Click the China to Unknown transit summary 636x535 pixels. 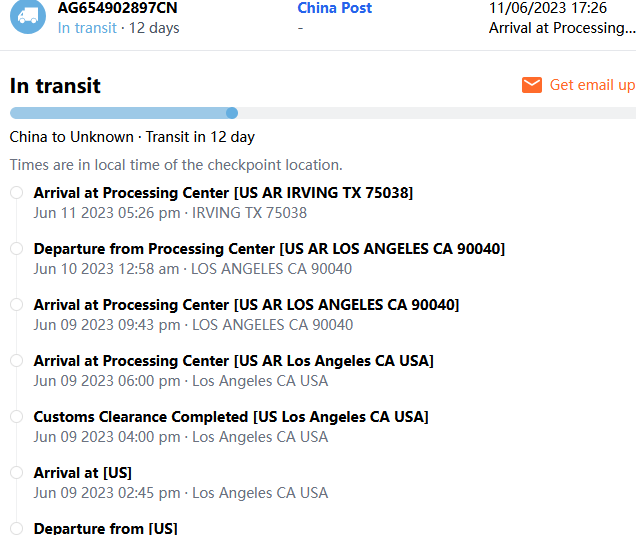click(x=132, y=137)
